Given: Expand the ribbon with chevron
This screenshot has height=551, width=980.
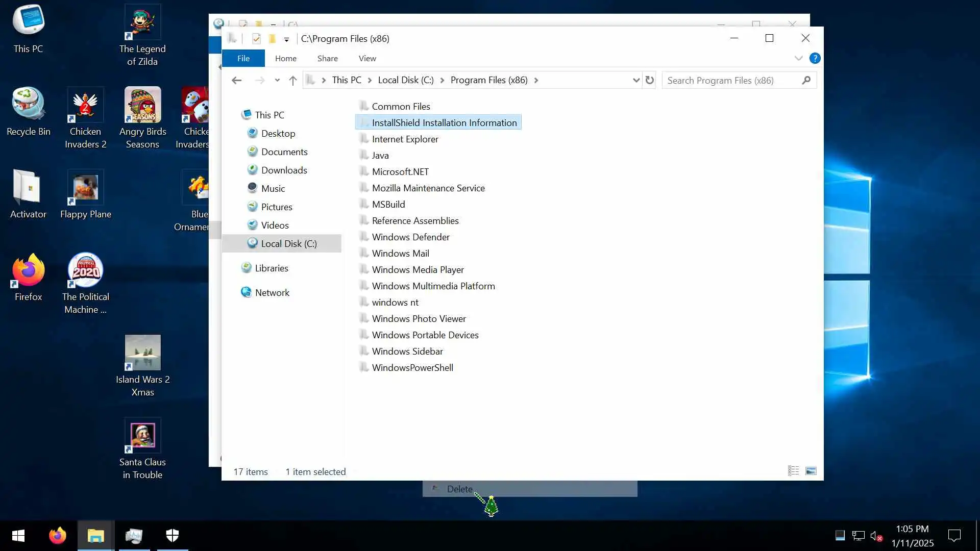Looking at the screenshot, I should coord(798,58).
